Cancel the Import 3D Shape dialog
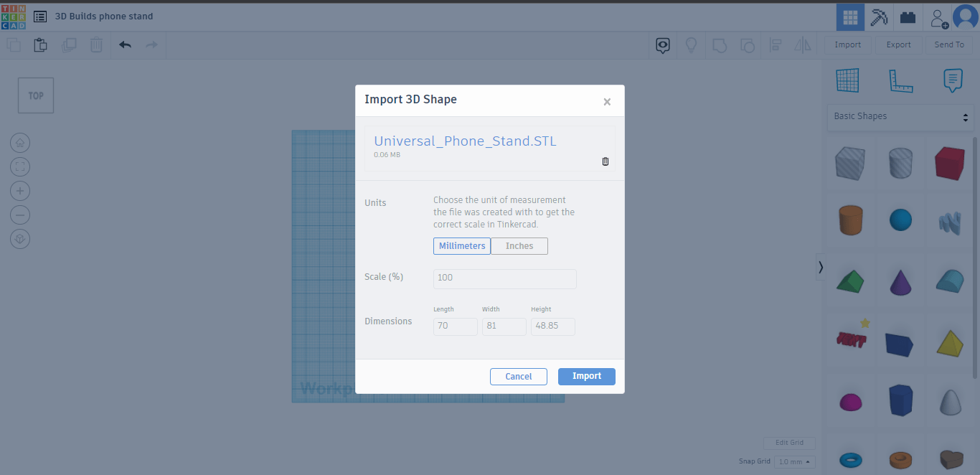 (518, 377)
